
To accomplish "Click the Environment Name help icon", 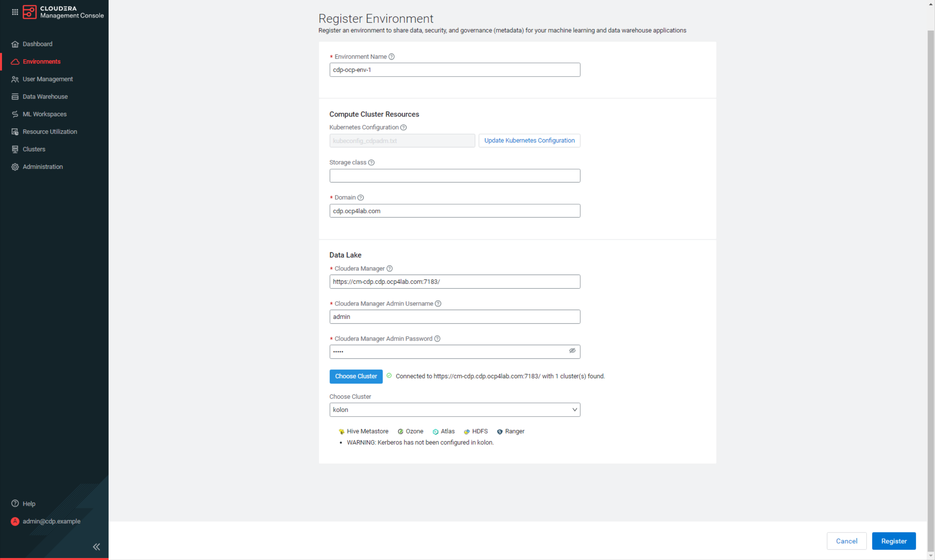I will (x=391, y=56).
